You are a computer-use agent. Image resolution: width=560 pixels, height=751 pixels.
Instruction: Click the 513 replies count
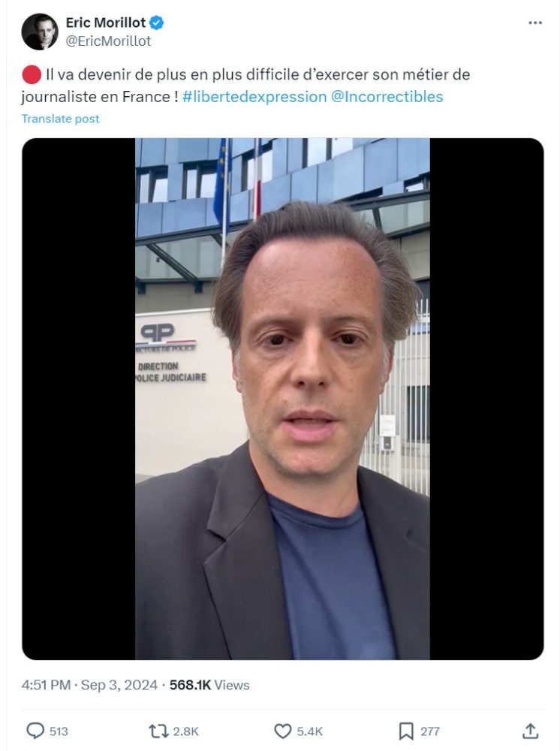point(59,731)
